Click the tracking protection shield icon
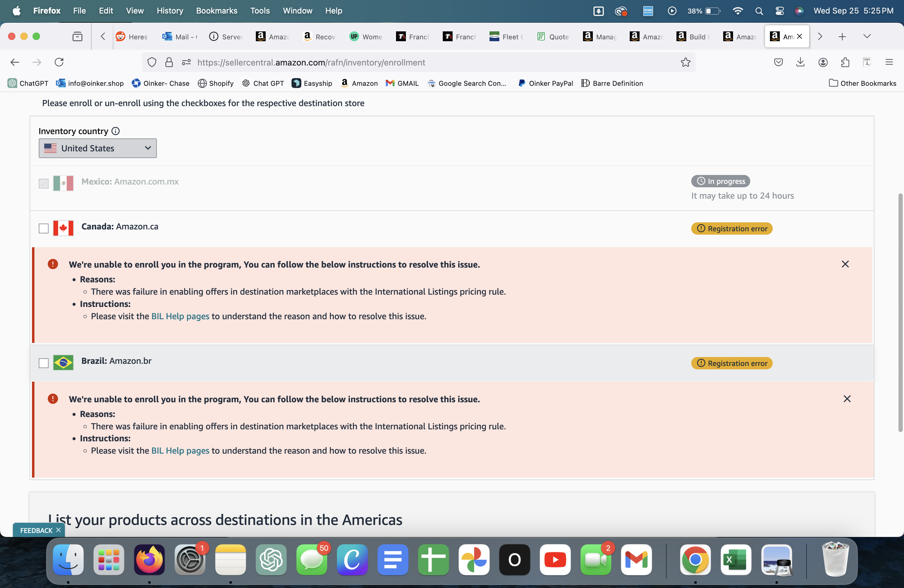The height and width of the screenshot is (588, 904). (x=152, y=62)
